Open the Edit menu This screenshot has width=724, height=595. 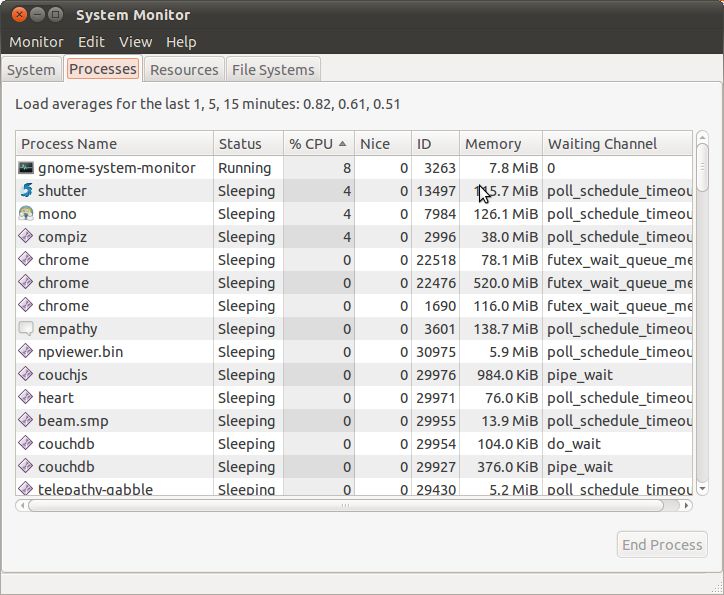point(91,42)
